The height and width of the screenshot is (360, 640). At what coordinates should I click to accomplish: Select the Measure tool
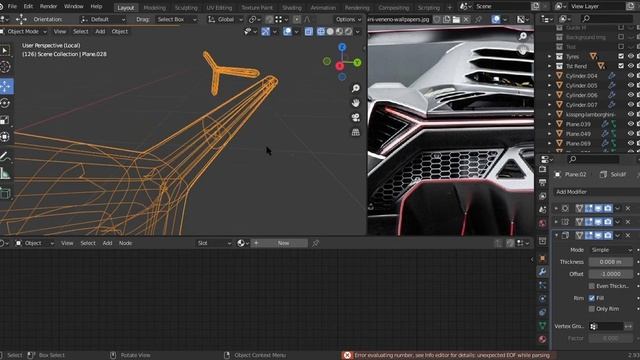coord(5,173)
